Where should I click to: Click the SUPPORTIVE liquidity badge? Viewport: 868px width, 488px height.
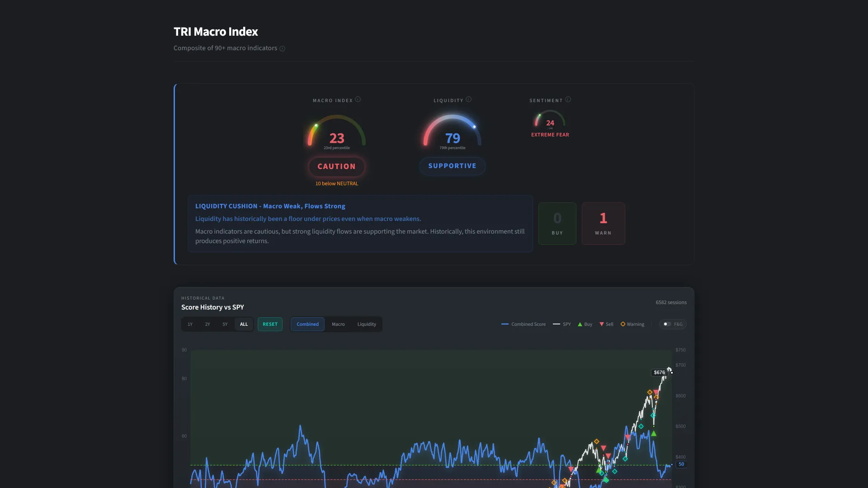[x=452, y=166]
